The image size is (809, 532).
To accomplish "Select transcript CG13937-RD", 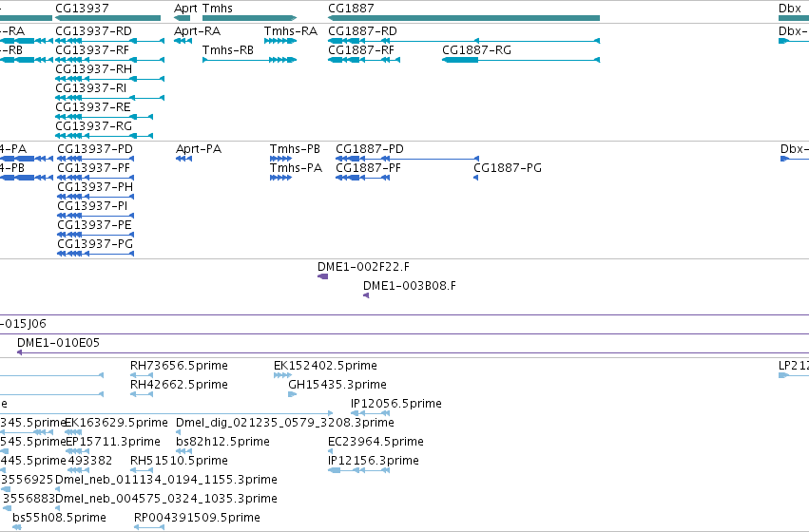I will point(110,41).
